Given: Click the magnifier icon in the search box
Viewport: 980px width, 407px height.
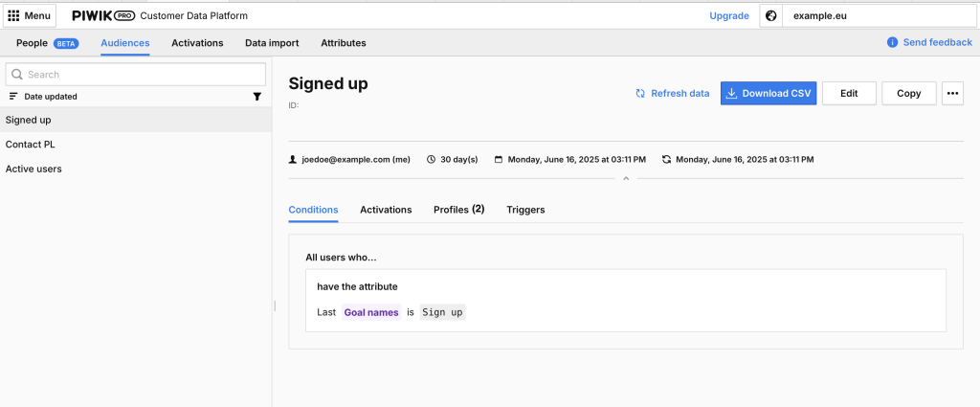Looking at the screenshot, I should coord(17,75).
